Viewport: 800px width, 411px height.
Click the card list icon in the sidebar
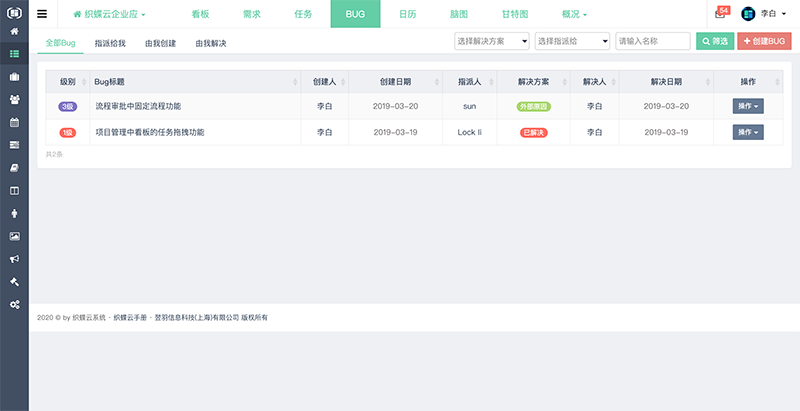[14, 145]
